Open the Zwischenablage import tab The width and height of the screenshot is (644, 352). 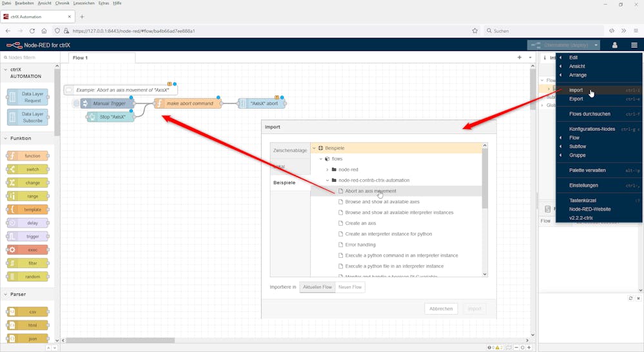click(x=290, y=150)
